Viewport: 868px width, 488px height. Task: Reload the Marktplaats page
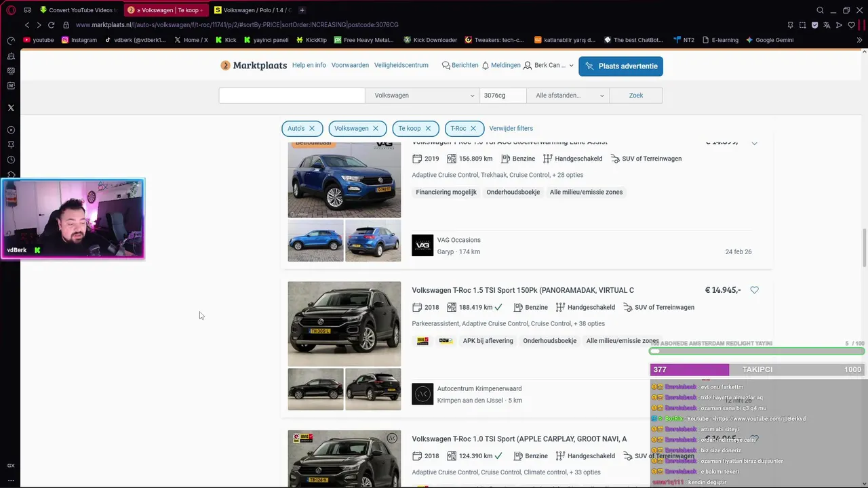pos(51,25)
